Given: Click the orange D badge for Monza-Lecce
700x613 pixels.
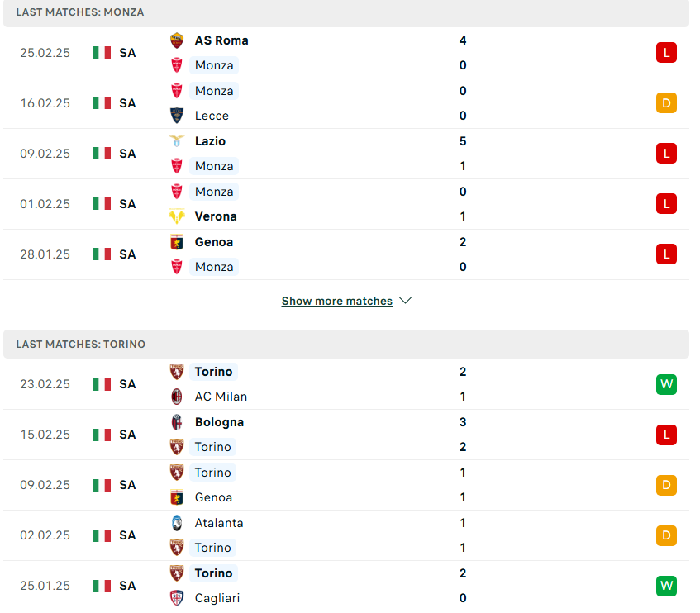Looking at the screenshot, I should click(x=666, y=103).
